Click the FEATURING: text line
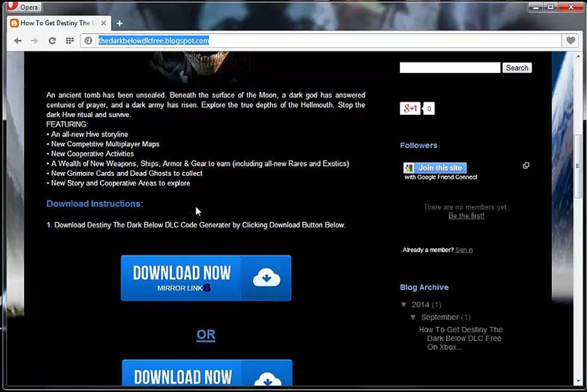This screenshot has width=587, height=392. (68, 124)
